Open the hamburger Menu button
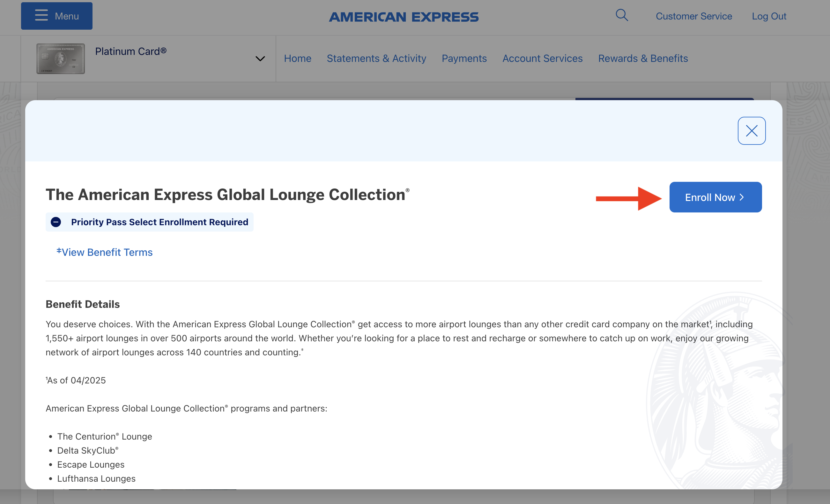Viewport: 830px width, 504px height. pos(56,16)
